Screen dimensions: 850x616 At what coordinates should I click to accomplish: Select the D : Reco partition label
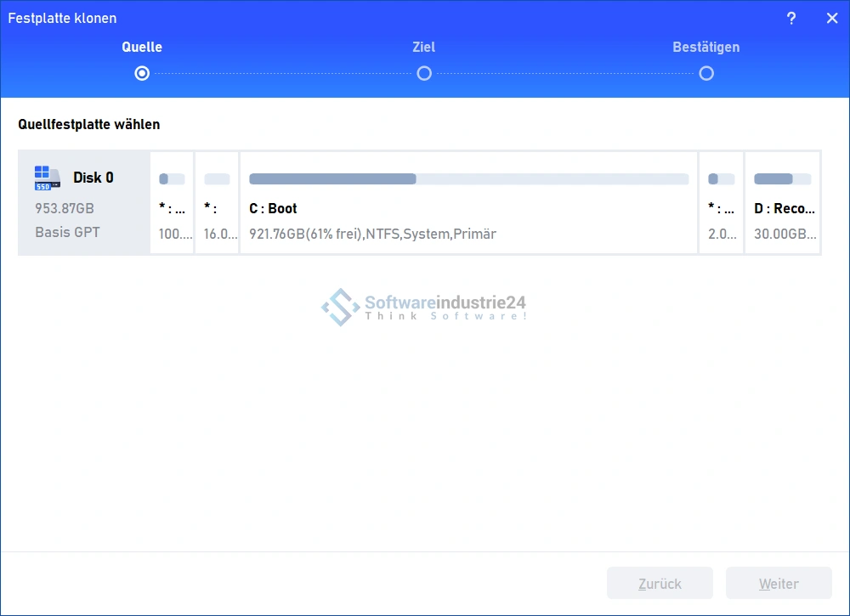click(784, 208)
